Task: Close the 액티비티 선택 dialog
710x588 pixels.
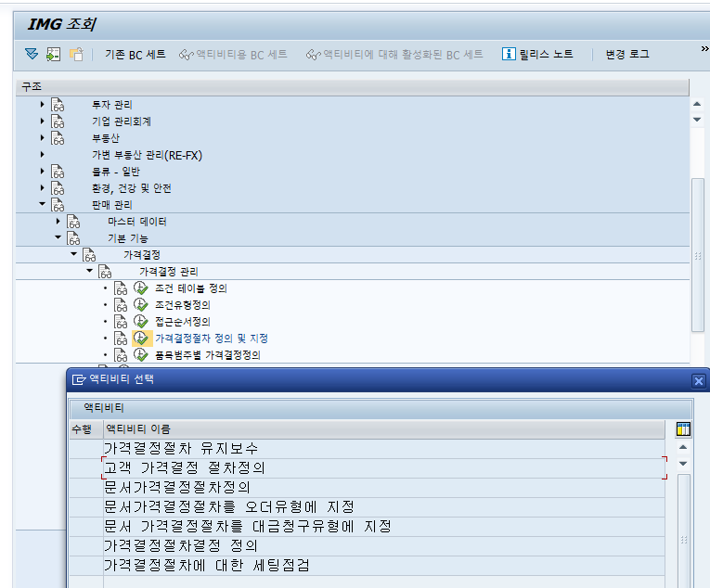Action: 699,380
